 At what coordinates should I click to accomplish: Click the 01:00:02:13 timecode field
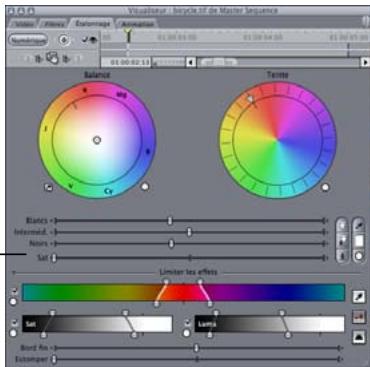click(x=126, y=62)
